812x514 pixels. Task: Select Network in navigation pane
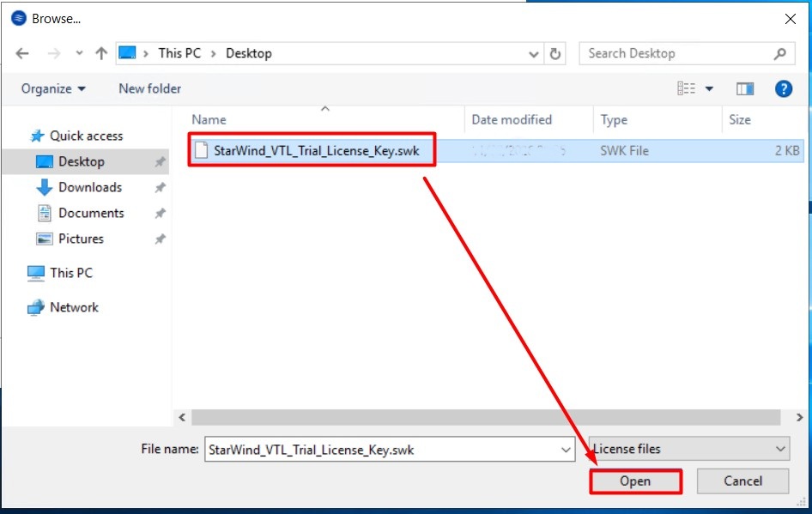[74, 307]
